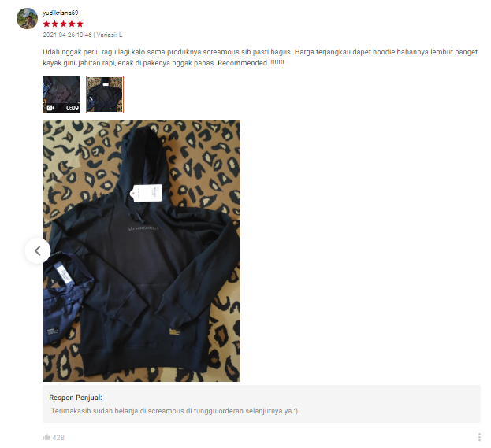491x448 pixels.
Task: Click the third red rating star
Action: click(x=63, y=24)
